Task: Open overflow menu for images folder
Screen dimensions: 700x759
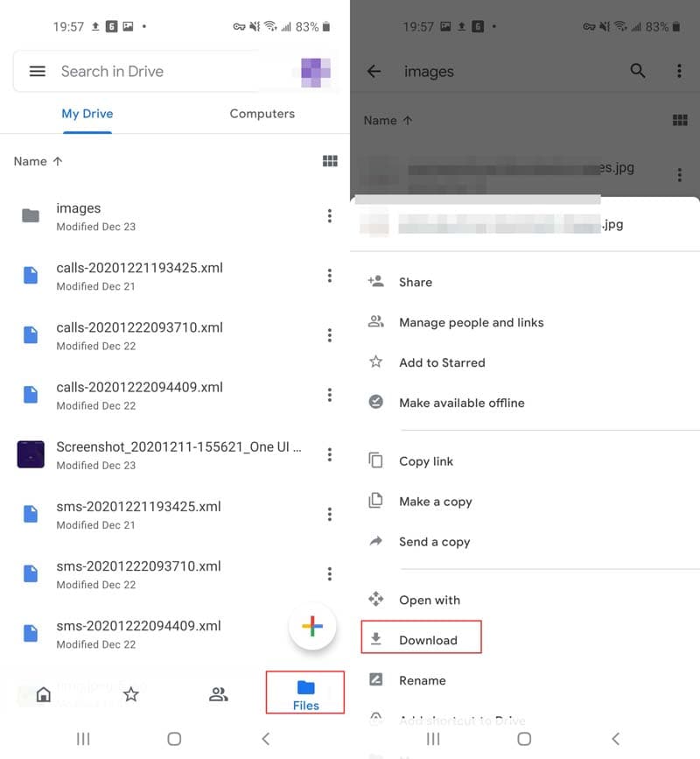Action: point(330,215)
